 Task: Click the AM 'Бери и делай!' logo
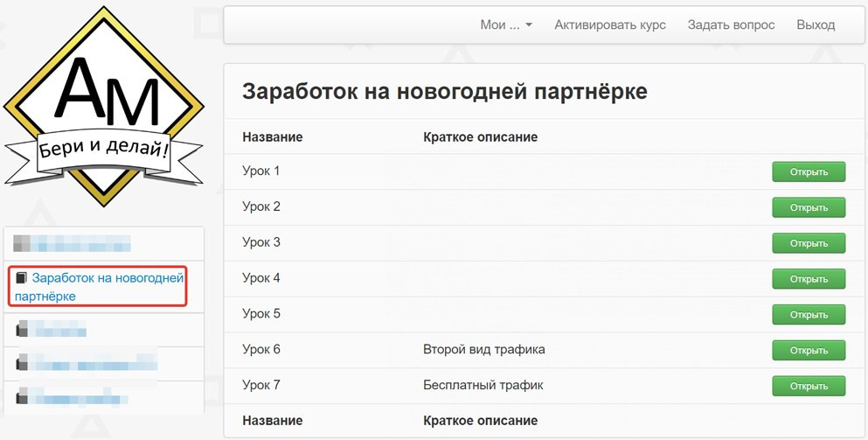(103, 107)
